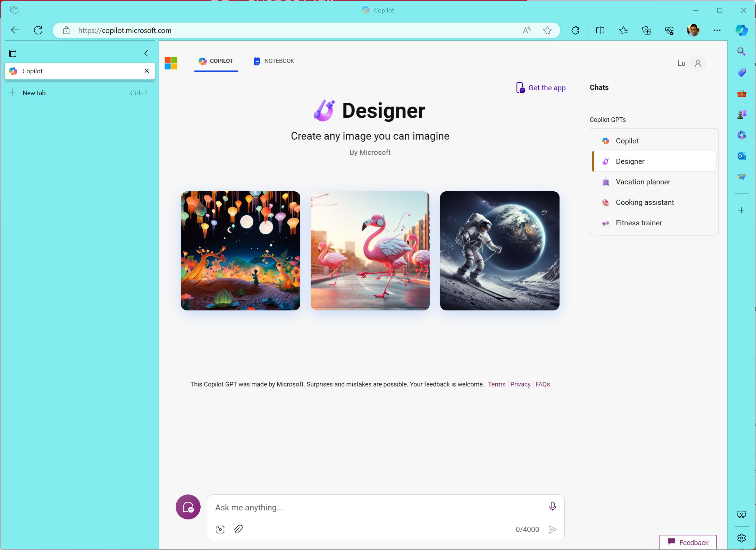Switch to the NOTEBOOK tab
This screenshot has height=550, width=756.
274,61
